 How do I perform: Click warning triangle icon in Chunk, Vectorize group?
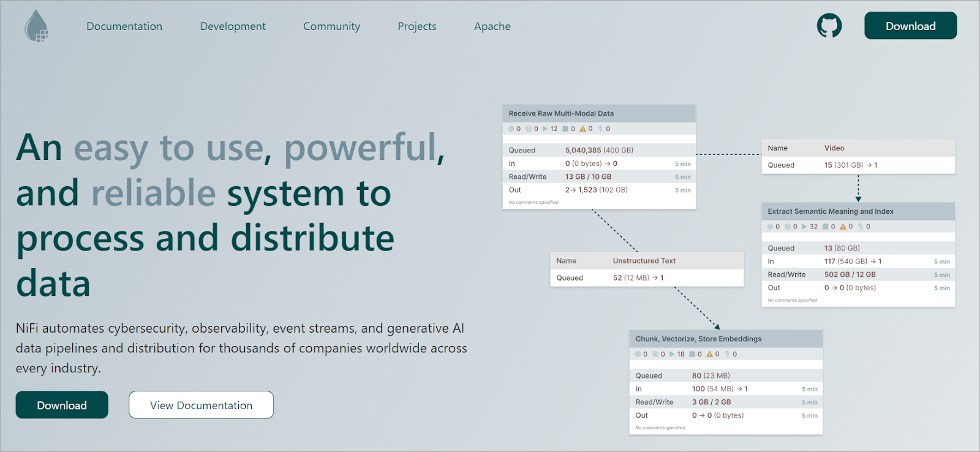710,354
